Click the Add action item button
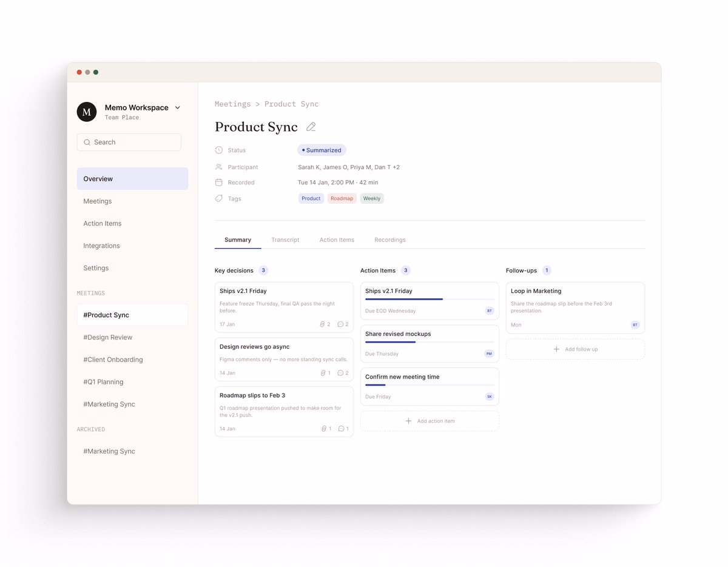Screen dimensions: 728x567 tap(430, 421)
